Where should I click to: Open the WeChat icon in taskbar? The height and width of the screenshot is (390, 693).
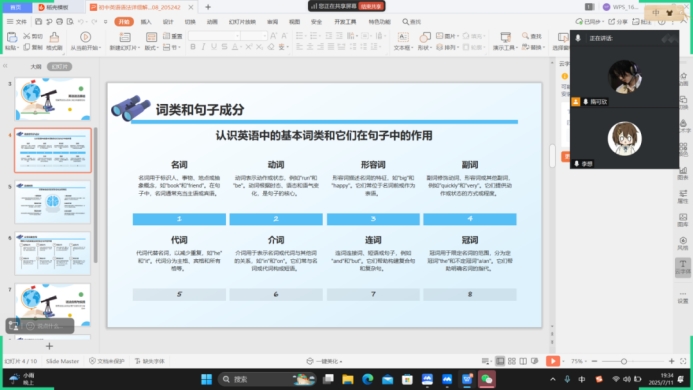tap(487, 379)
